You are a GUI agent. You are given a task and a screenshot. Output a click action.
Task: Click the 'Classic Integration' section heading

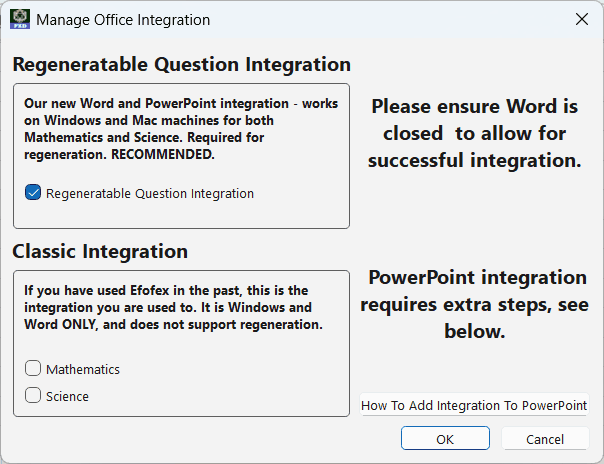[x=100, y=251]
